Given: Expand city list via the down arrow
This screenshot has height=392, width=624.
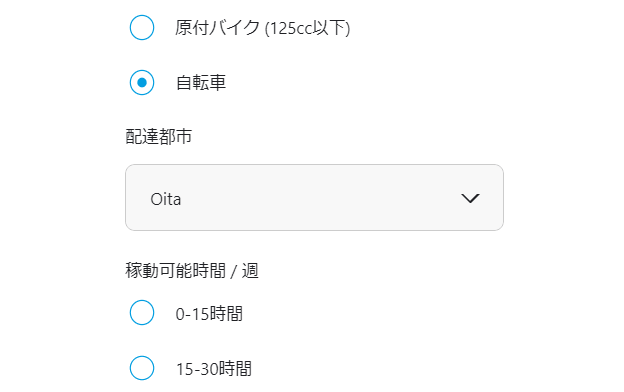Looking at the screenshot, I should [x=470, y=198].
